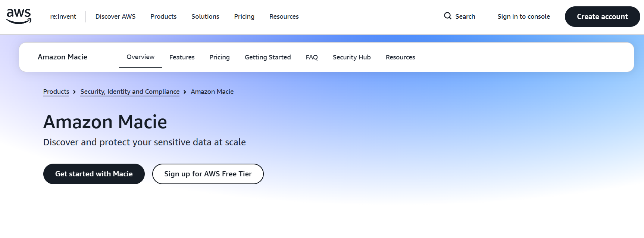Screen dimensions: 644x238
Task: Click Sign up for AWS Free Tier
Action: point(208,174)
